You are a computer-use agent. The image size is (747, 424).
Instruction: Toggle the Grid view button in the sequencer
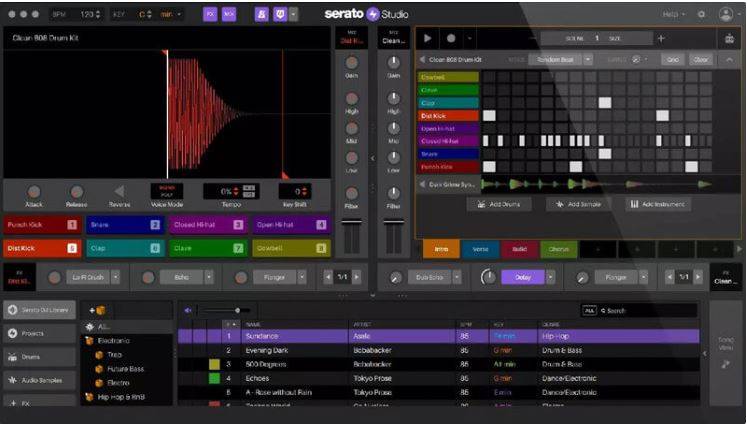(672, 59)
